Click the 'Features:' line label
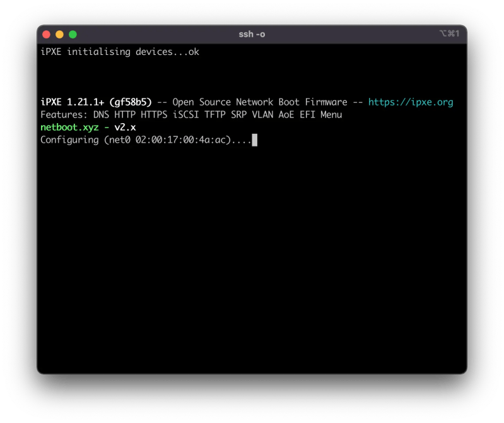The height and width of the screenshot is (423, 504). [64, 115]
